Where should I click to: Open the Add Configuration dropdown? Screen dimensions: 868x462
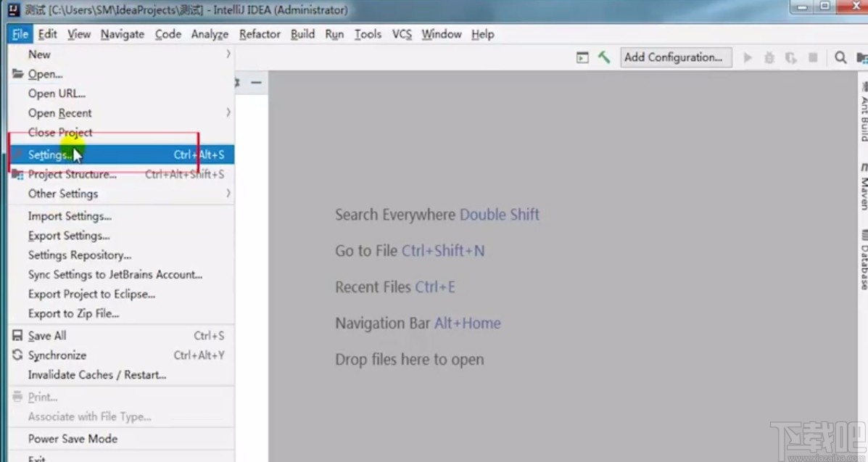pos(675,57)
